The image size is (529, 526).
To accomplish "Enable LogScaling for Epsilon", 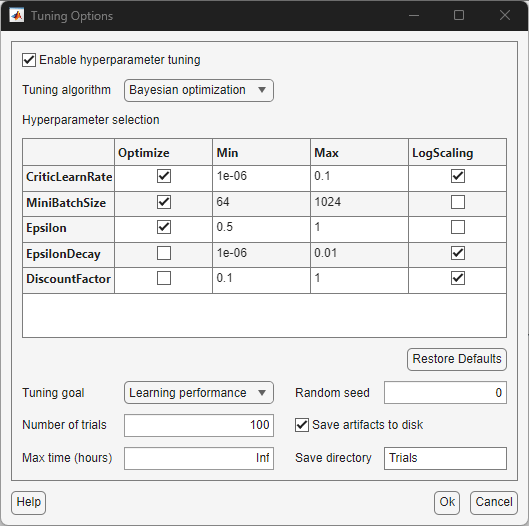I will pyautogui.click(x=458, y=227).
